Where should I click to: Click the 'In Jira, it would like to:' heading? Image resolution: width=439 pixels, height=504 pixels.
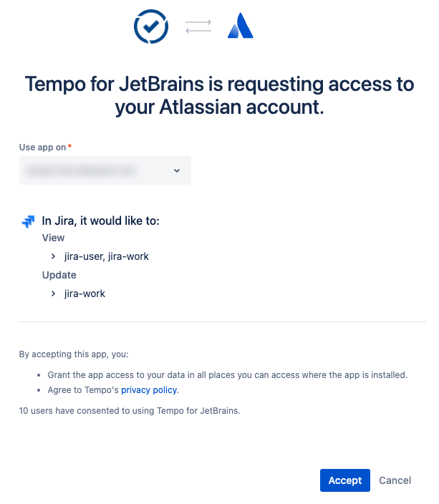click(x=100, y=221)
